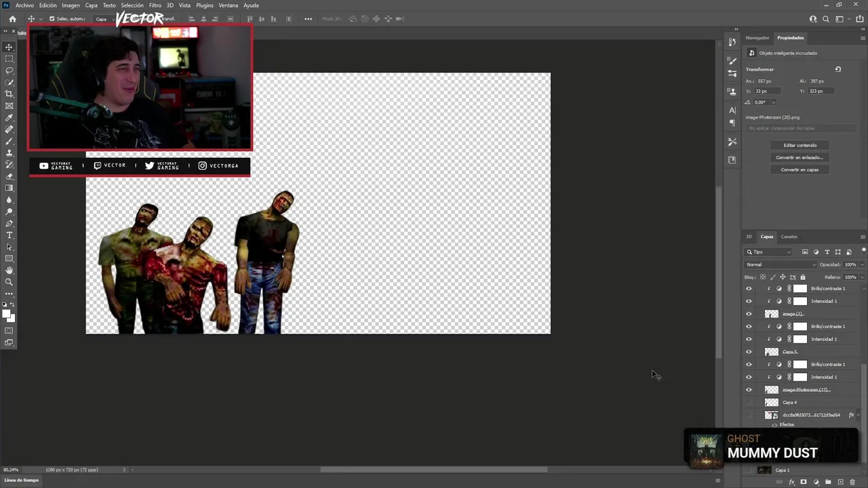Toggle Selec. autom. checkbox
This screenshot has width=868, height=488.
point(52,19)
